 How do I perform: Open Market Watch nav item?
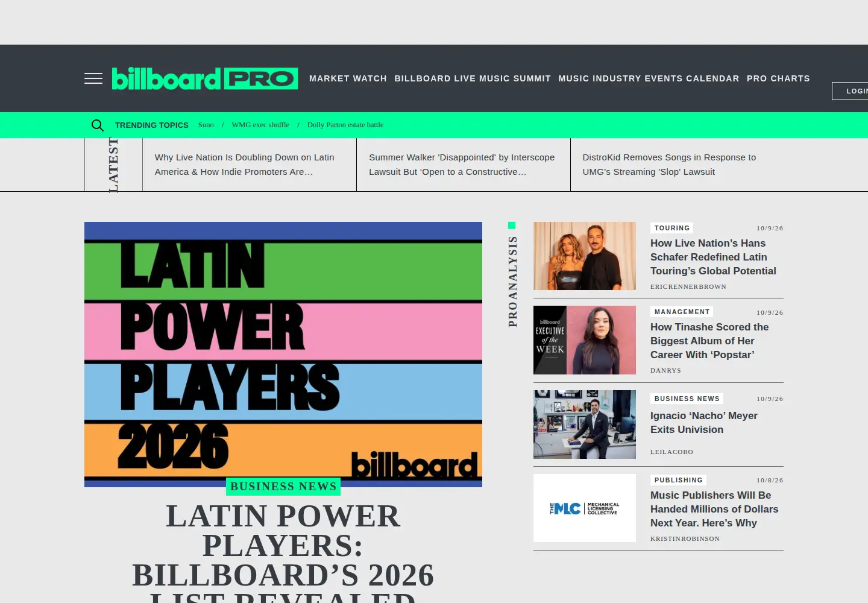348,78
